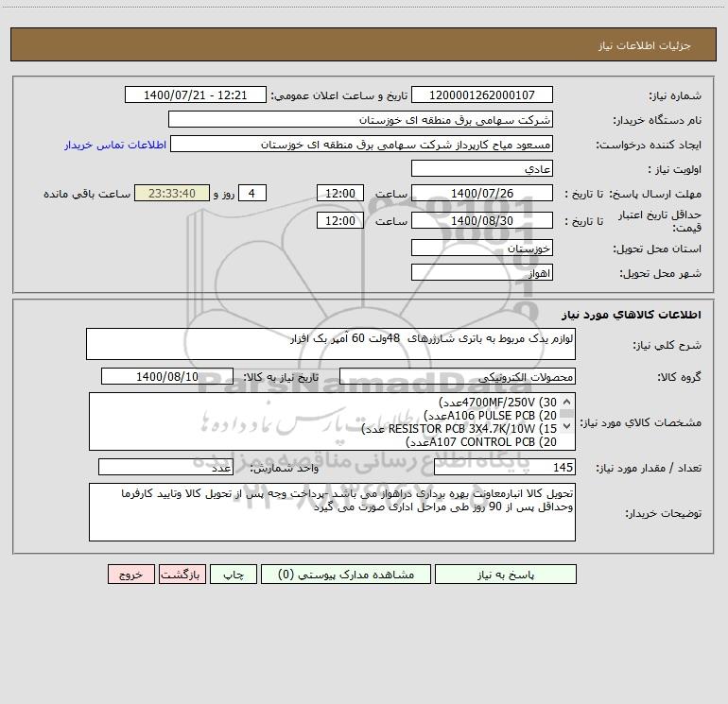Click section title 'اطلاعات کالاهای مورد نیاز'
This screenshot has height=704, width=728.
pyautogui.click(x=632, y=315)
